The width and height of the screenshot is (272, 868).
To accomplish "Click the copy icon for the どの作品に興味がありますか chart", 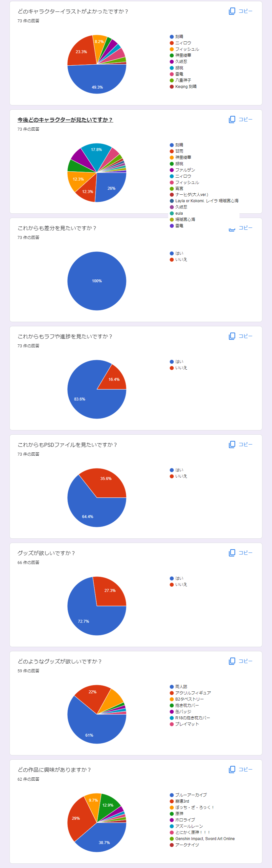I will point(232,770).
